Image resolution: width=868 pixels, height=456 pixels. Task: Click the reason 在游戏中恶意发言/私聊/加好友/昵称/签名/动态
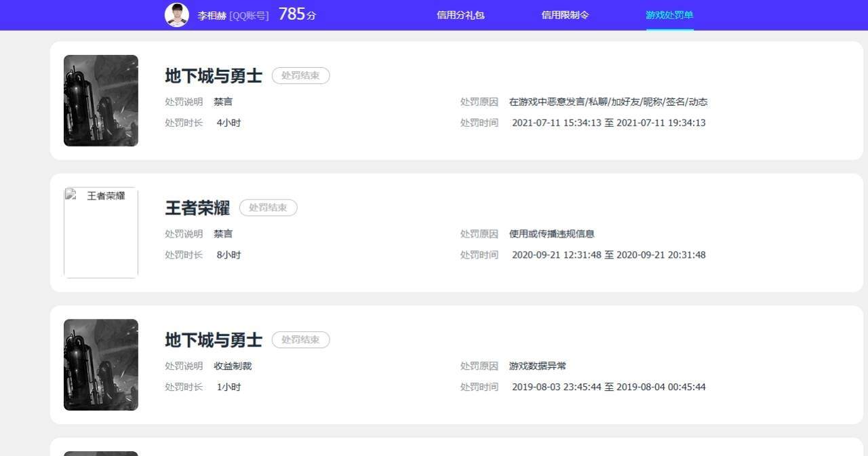(608, 102)
